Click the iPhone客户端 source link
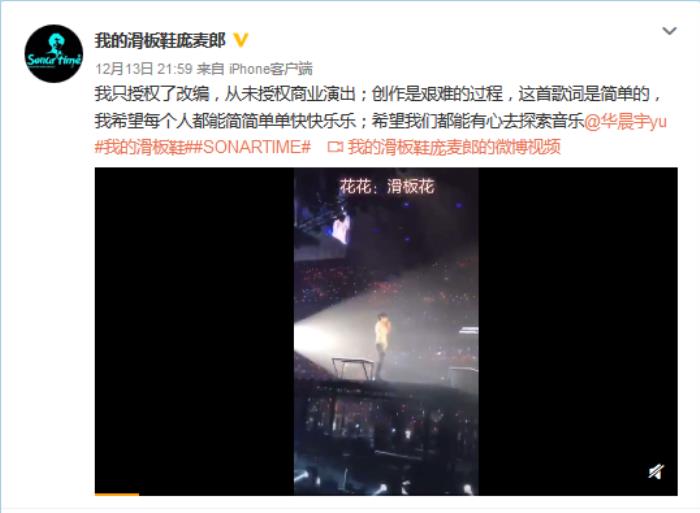The image size is (700, 513). pyautogui.click(x=271, y=69)
